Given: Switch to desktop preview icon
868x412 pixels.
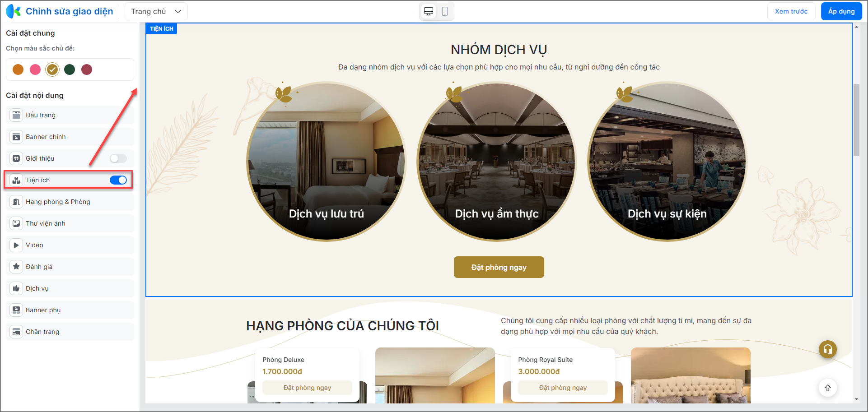Looking at the screenshot, I should [429, 11].
